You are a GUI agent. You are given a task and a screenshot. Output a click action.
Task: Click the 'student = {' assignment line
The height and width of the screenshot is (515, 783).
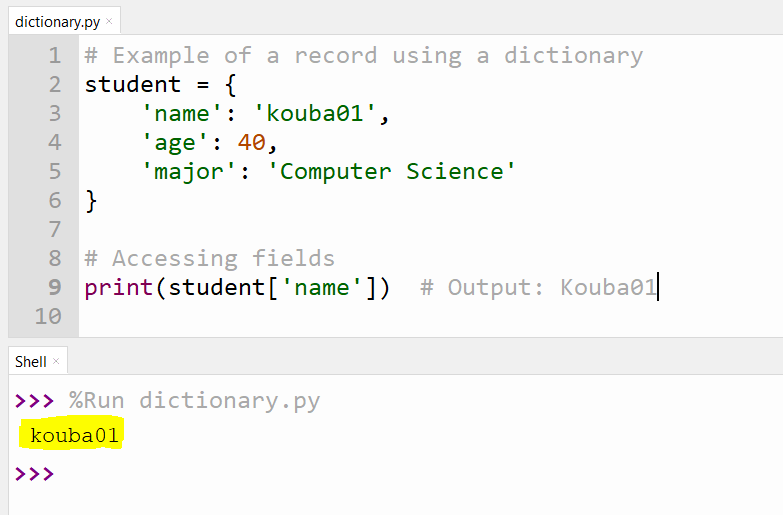[x=160, y=85]
